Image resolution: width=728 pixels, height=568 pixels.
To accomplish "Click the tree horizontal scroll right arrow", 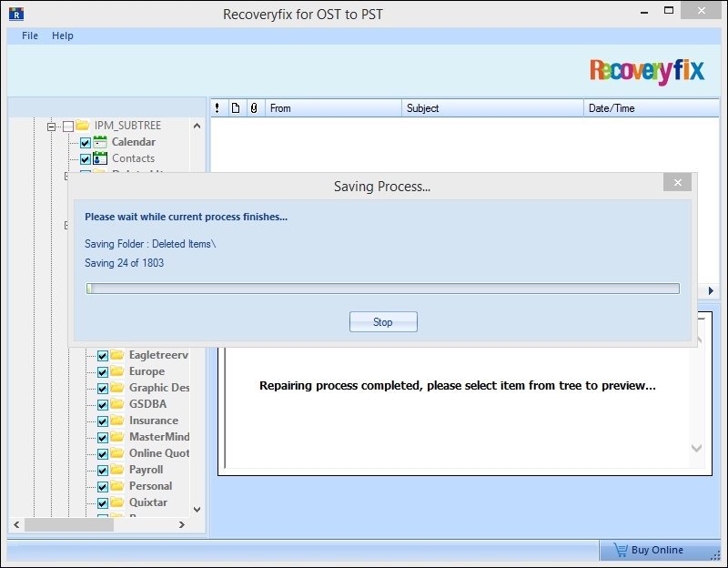I will click(181, 525).
